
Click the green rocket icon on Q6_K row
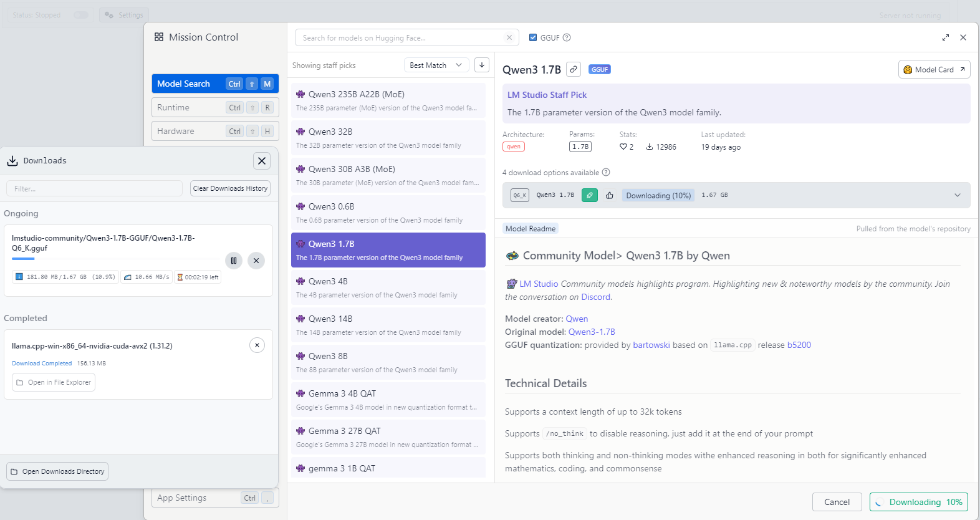click(590, 195)
